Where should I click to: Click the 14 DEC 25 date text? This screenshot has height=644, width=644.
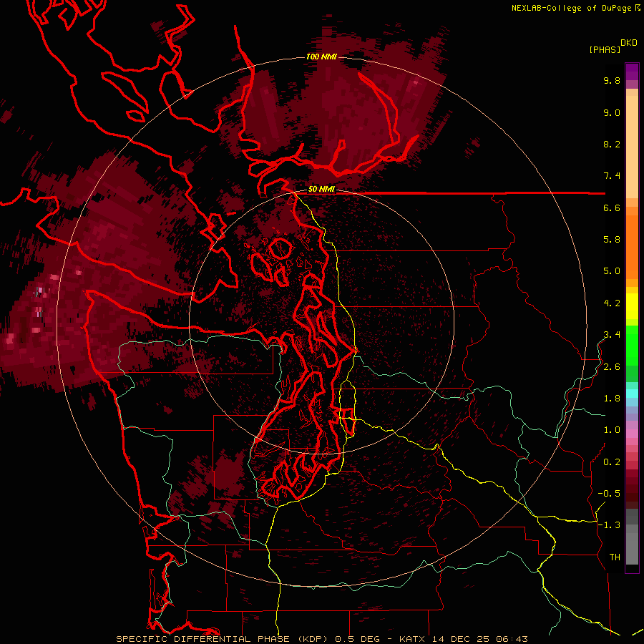pos(462,639)
